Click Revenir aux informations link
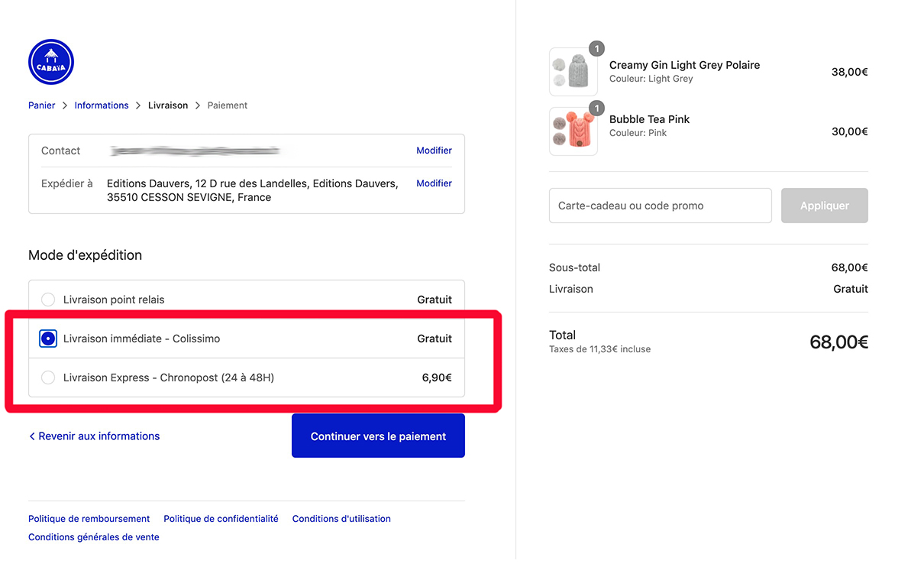Screen dimensions: 924x567 tap(99, 436)
